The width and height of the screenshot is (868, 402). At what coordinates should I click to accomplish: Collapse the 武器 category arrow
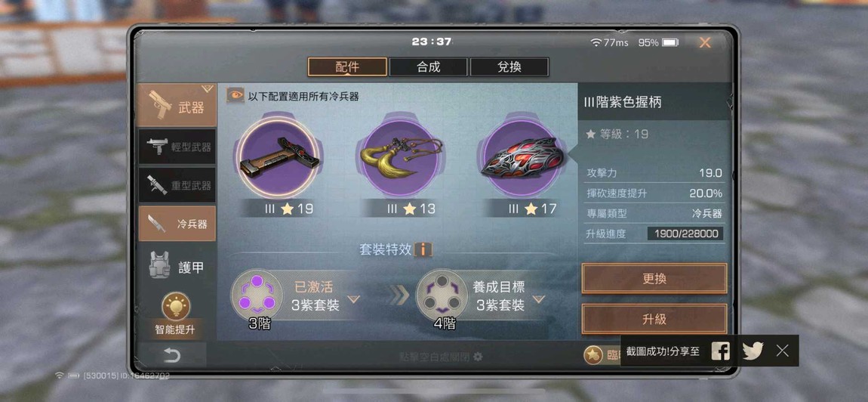coord(207,88)
